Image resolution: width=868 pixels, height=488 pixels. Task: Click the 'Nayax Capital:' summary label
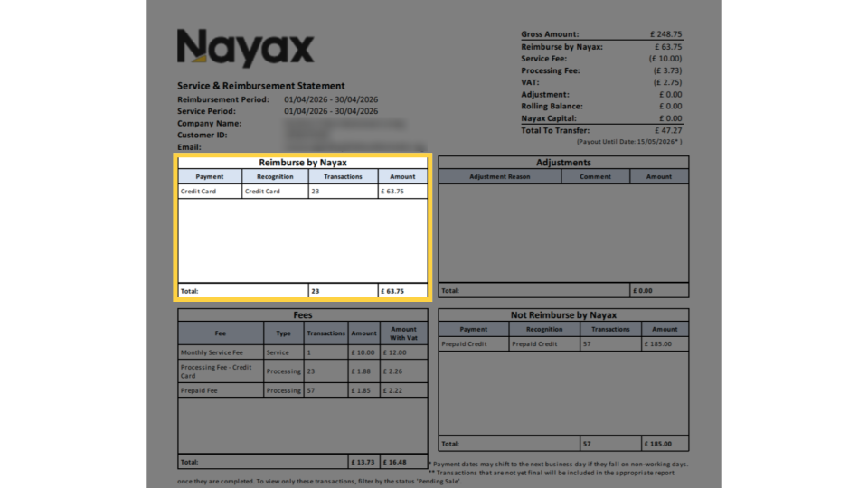(549, 118)
